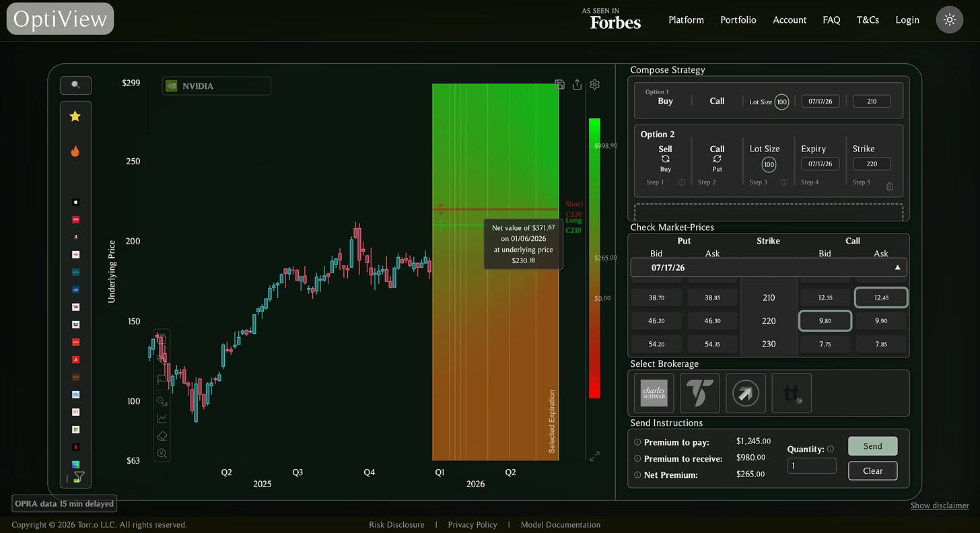Open Portfolio menu
Image resolution: width=980 pixels, height=533 pixels.
pos(738,20)
